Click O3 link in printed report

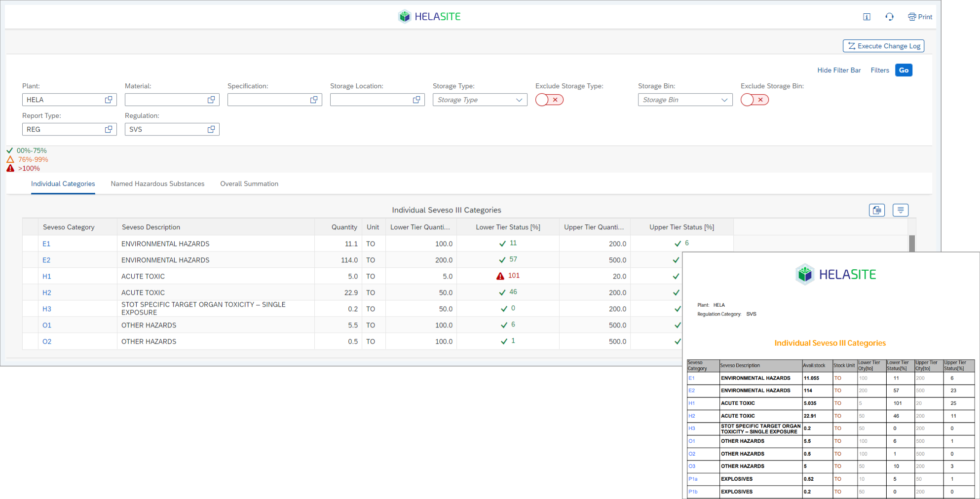pyautogui.click(x=692, y=466)
